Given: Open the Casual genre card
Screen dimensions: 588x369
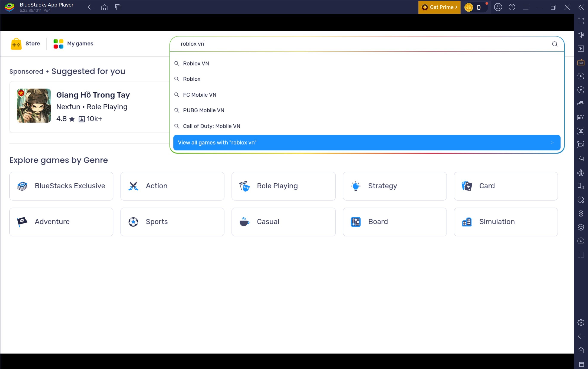Looking at the screenshot, I should click(x=283, y=222).
